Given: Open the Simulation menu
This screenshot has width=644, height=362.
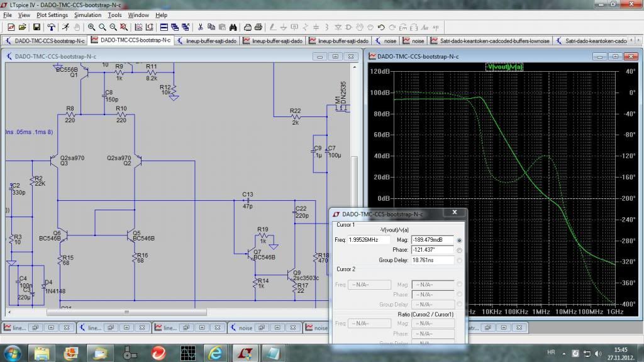Looking at the screenshot, I should [87, 15].
